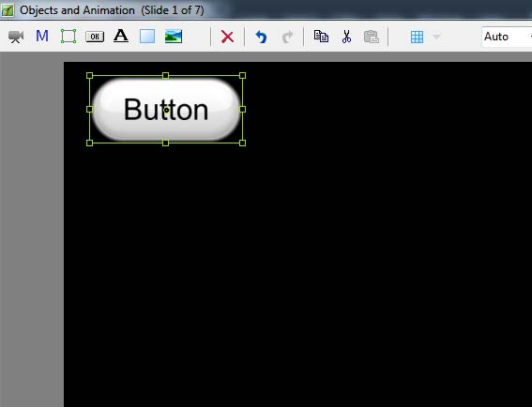
Task: Open the Auto zoom dropdown
Action: coord(507,37)
